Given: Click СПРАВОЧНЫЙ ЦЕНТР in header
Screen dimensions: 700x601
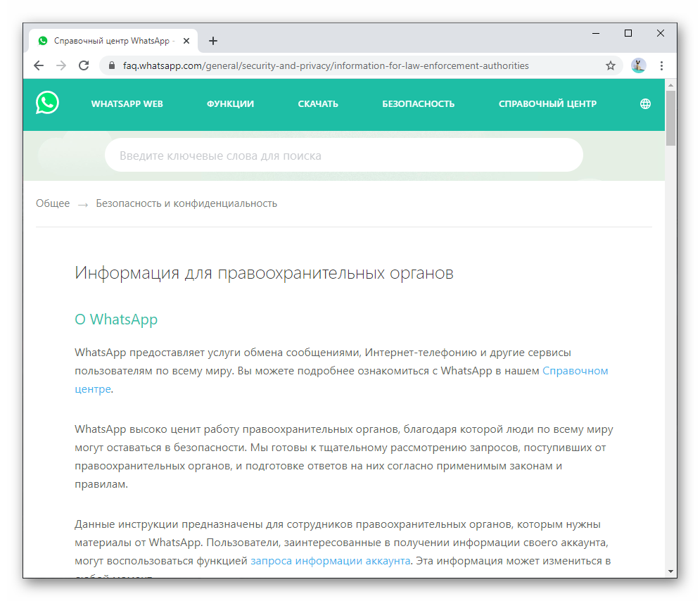Looking at the screenshot, I should coord(547,104).
